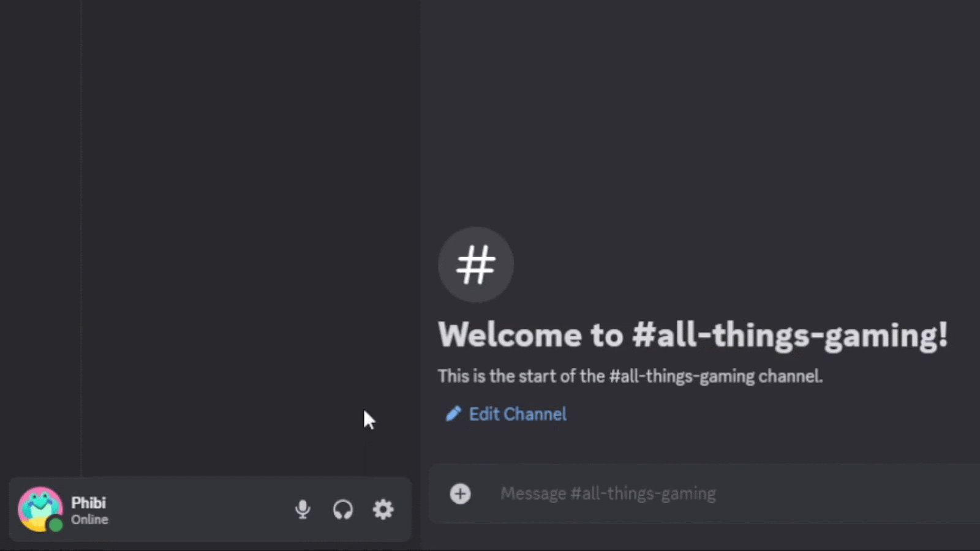
Task: Toggle deafen off with the headset icon
Action: 343,509
